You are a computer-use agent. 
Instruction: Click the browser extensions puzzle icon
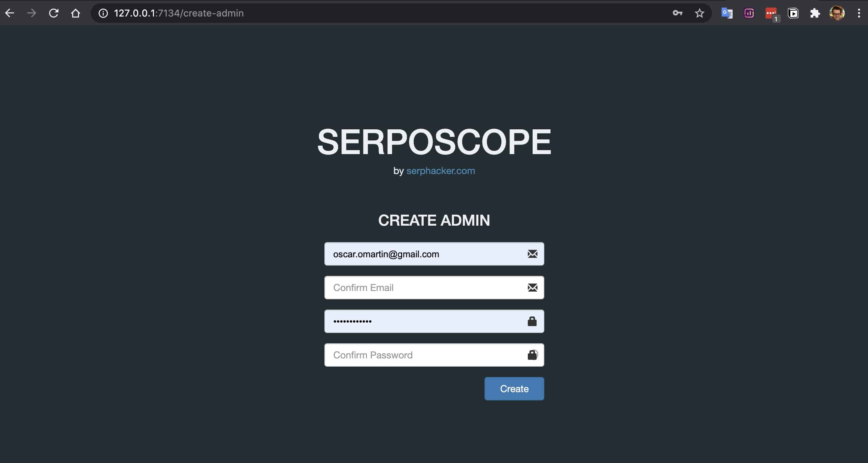coord(816,13)
